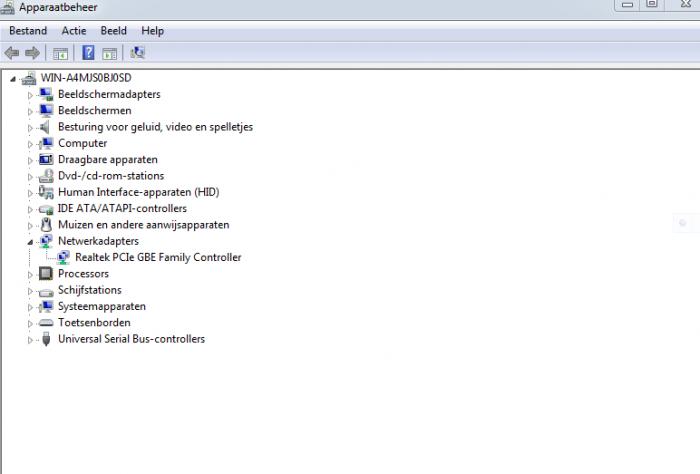
Task: Expand the Universal Serial Bus-controllers node
Action: 30,340
